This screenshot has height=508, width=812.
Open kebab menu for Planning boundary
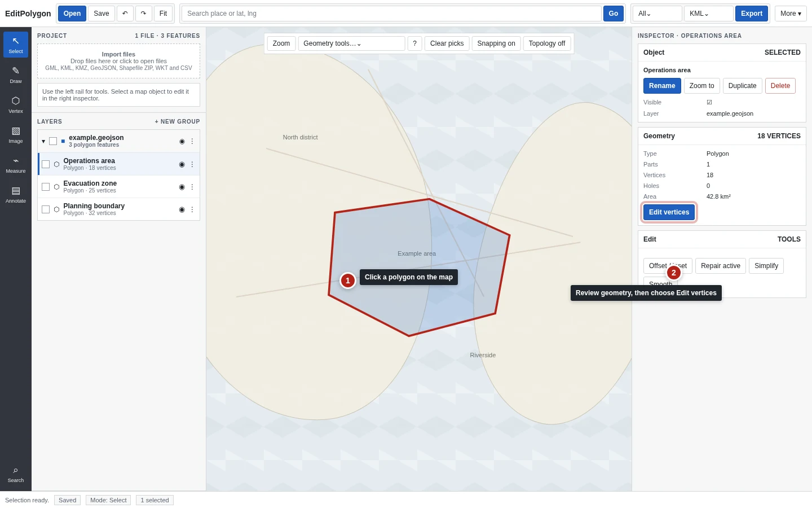(192, 209)
